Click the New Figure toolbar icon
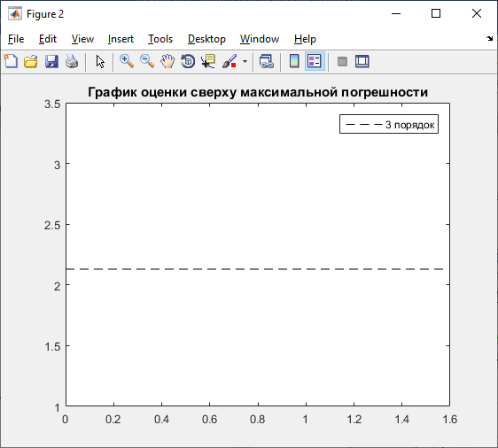This screenshot has width=498, height=448. point(11,61)
